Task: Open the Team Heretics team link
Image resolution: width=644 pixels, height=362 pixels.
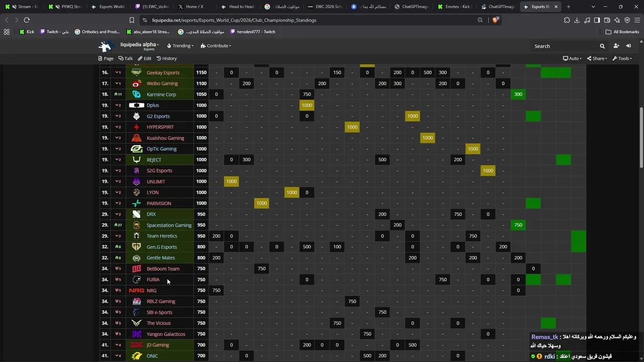Action: click(162, 236)
